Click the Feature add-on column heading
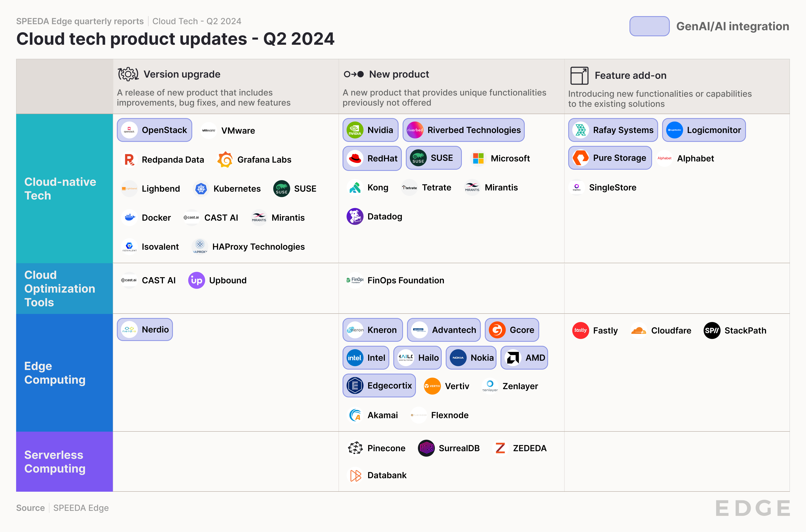The width and height of the screenshot is (806, 532). [630, 75]
